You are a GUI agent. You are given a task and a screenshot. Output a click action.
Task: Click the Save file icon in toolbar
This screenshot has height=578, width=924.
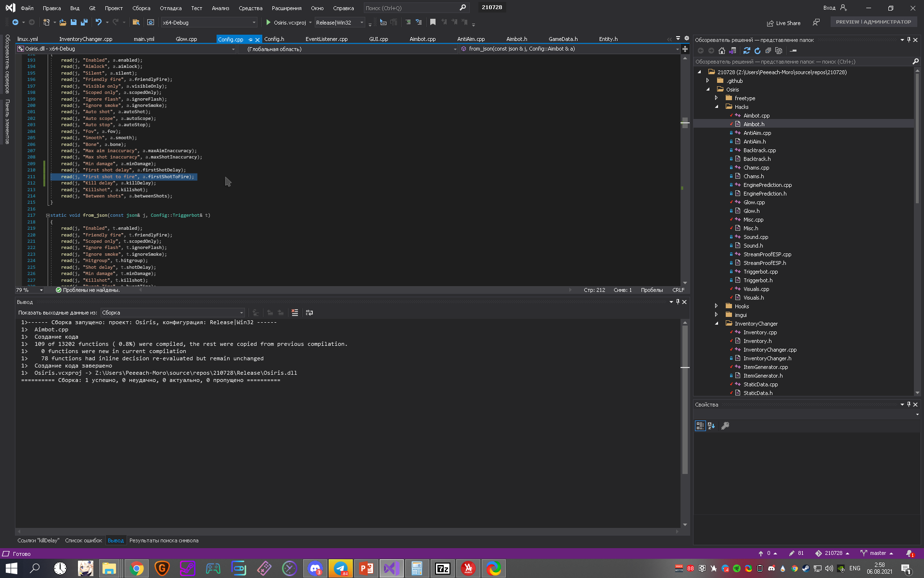(73, 22)
